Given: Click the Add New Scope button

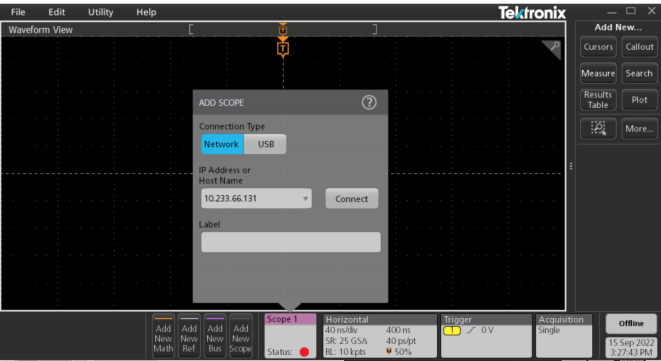Looking at the screenshot, I should point(241,336).
